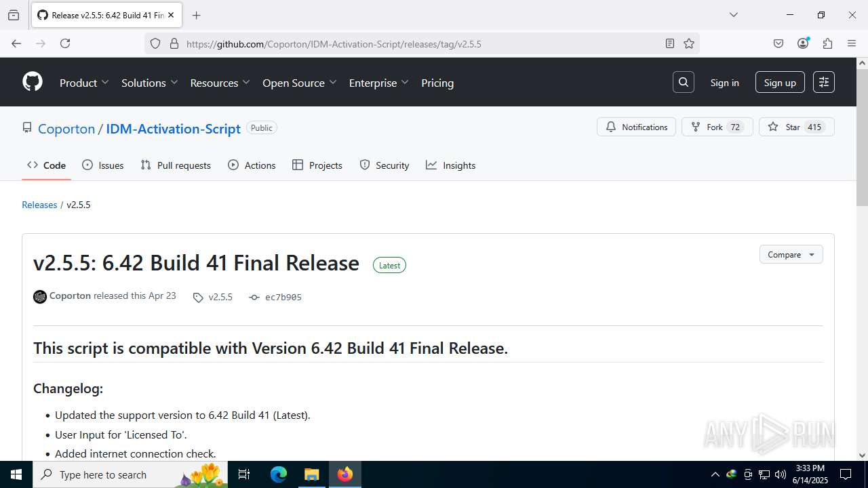
Task: Click the Windows taskbar search box
Action: pyautogui.click(x=130, y=474)
